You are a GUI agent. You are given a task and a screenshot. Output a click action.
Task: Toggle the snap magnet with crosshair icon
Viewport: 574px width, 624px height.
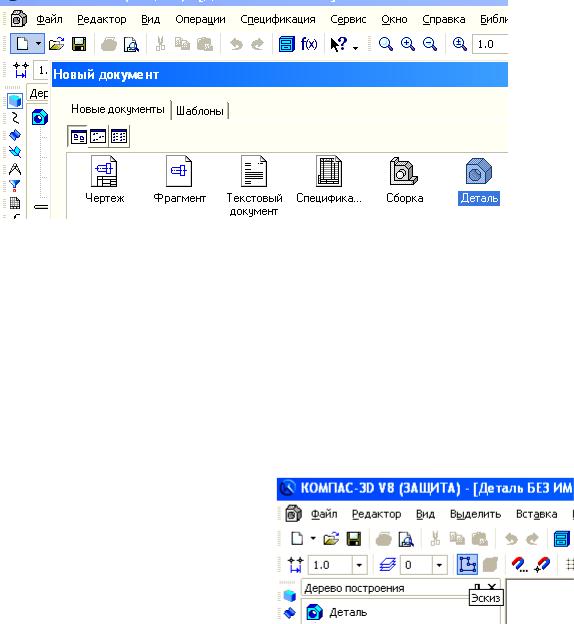pyautogui.click(x=542, y=565)
